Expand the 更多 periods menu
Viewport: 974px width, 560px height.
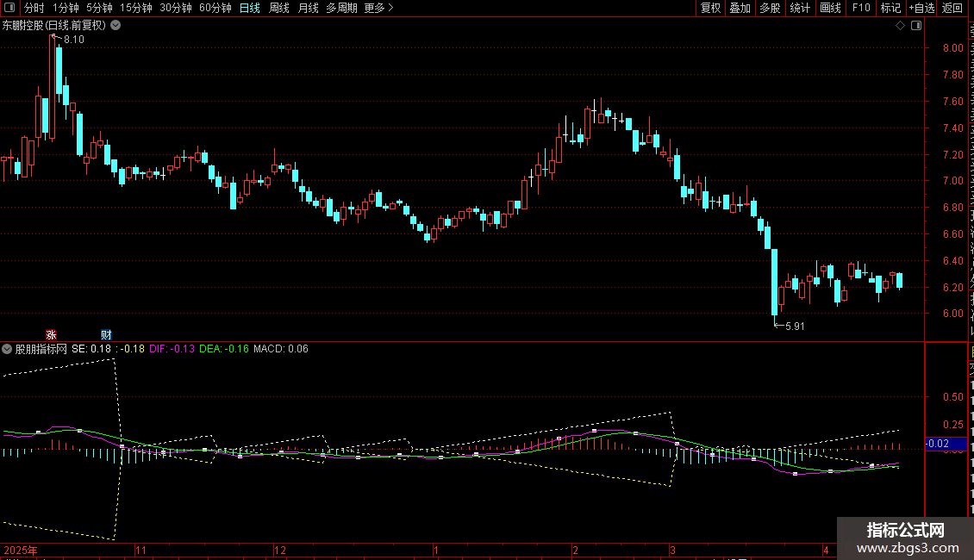click(379, 8)
